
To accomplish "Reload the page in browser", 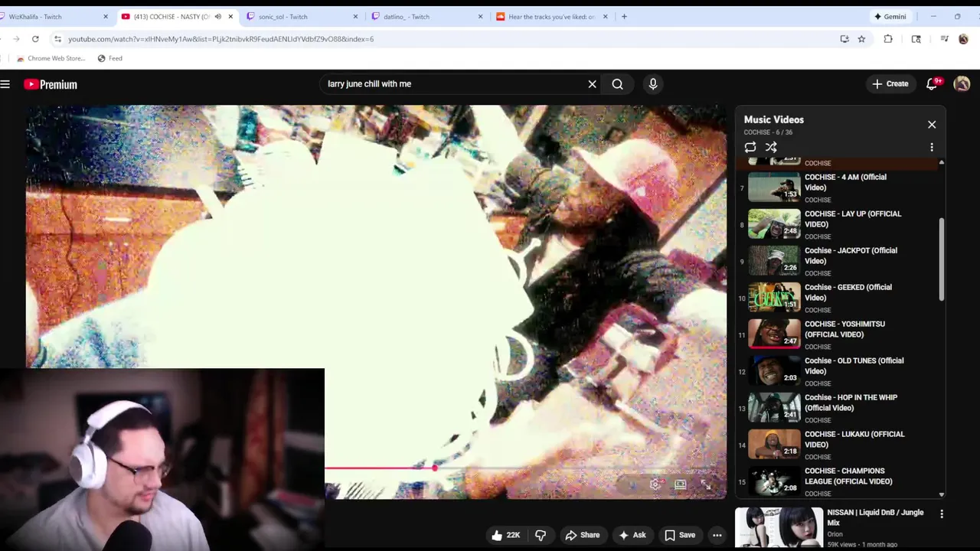I will tap(35, 39).
